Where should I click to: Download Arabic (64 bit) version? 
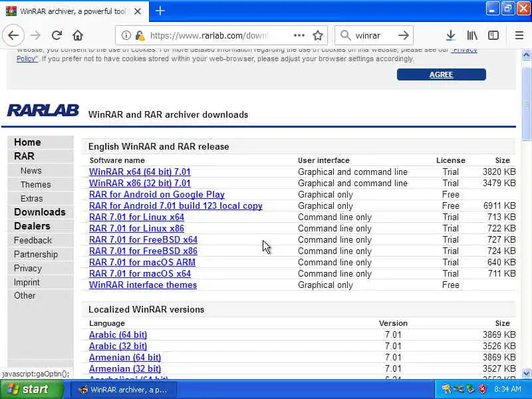click(118, 334)
